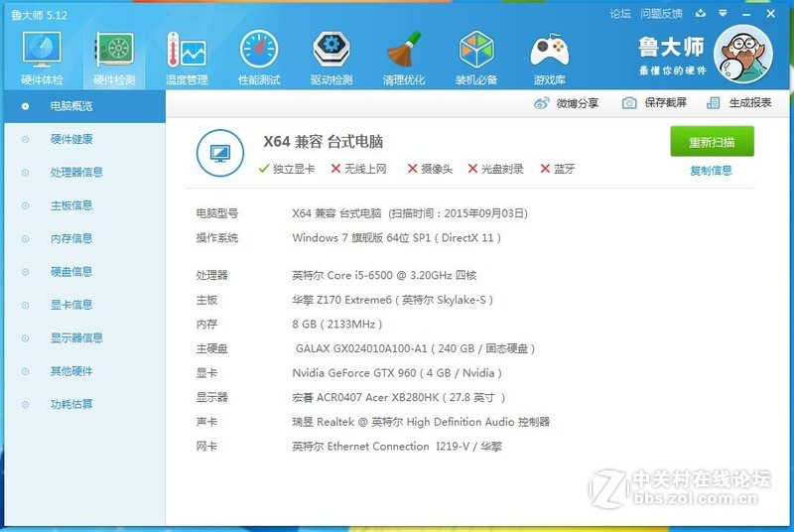Open 驱动检测 driver detection
Viewport: 794px width, 532px height.
point(331,58)
